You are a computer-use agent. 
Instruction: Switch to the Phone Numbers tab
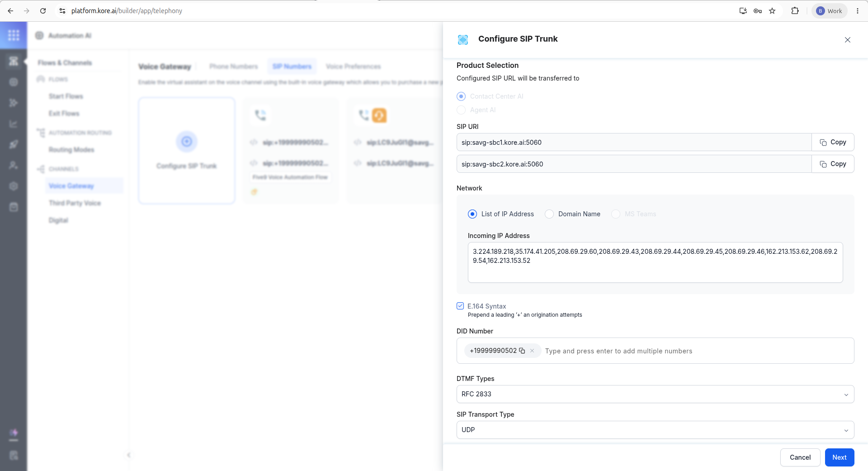(x=234, y=67)
